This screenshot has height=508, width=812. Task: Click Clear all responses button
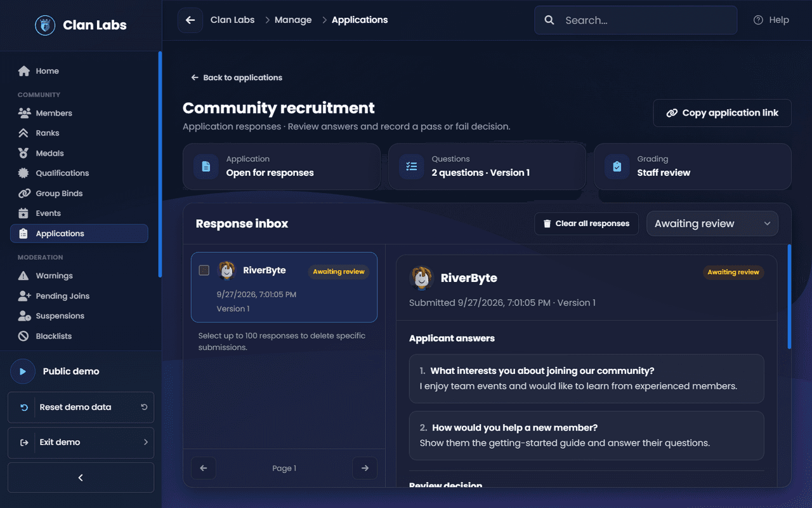click(587, 224)
